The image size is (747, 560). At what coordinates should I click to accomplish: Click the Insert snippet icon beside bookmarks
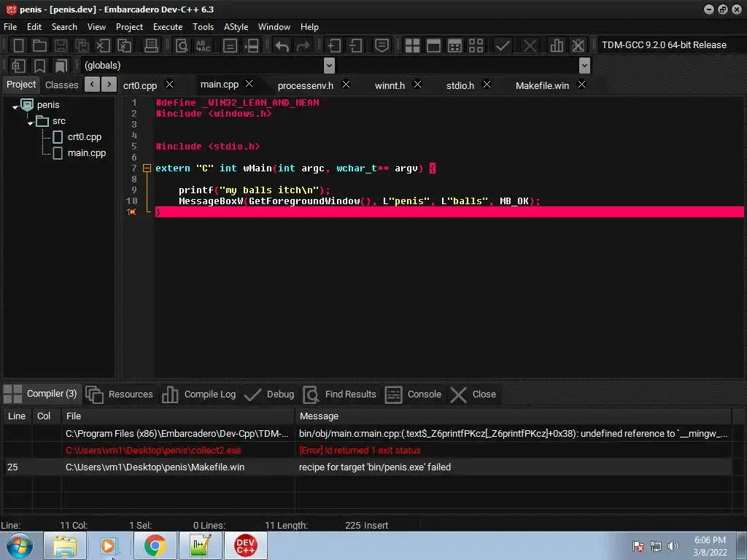pyautogui.click(x=18, y=66)
